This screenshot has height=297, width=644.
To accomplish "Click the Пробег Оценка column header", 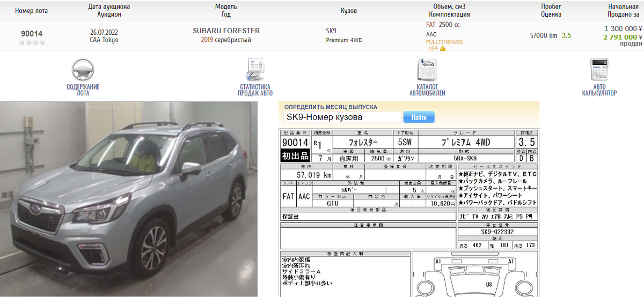I will coord(551,10).
